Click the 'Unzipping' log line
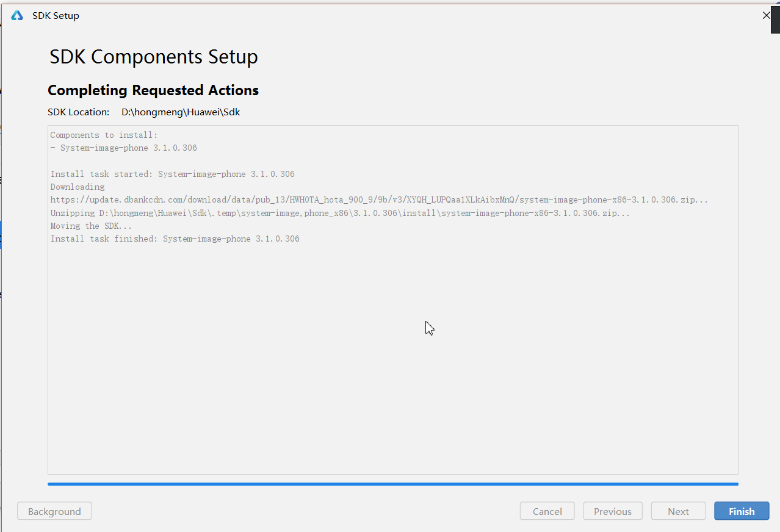The width and height of the screenshot is (780, 532). 340,213
